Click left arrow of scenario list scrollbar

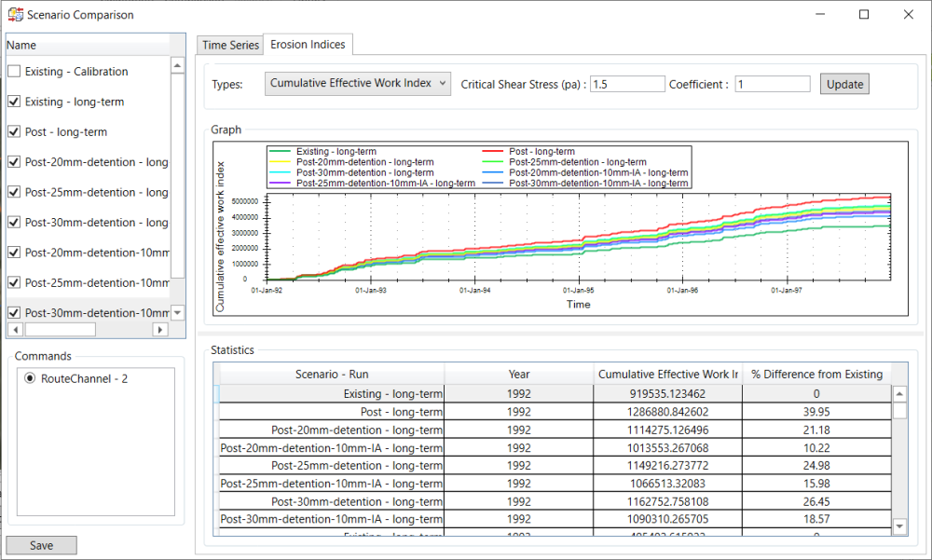(14, 330)
